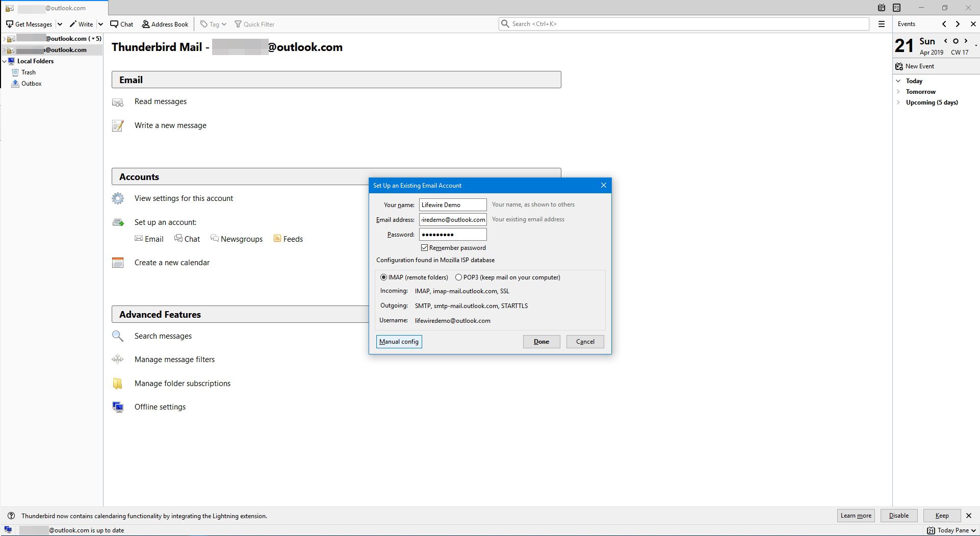Click the Write toolbar button
The height and width of the screenshot is (536, 980).
coord(82,24)
